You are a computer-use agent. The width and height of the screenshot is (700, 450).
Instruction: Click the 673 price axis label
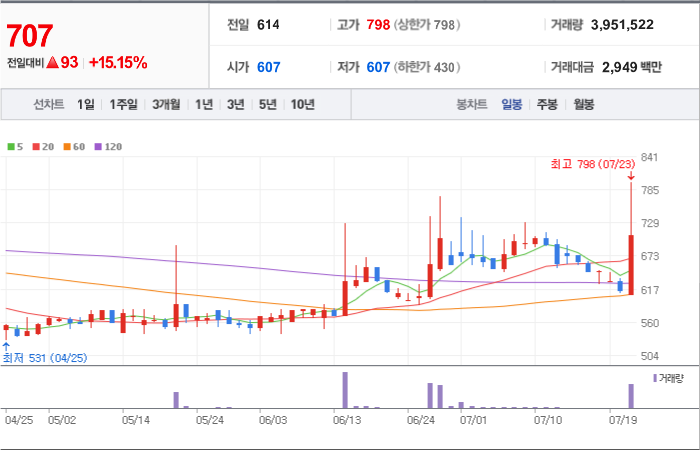[650, 257]
